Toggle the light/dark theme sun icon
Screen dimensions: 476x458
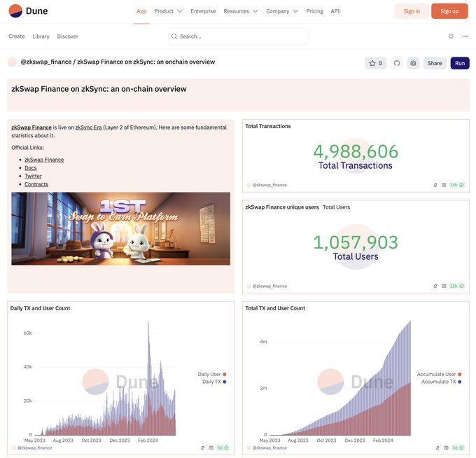[x=451, y=36]
